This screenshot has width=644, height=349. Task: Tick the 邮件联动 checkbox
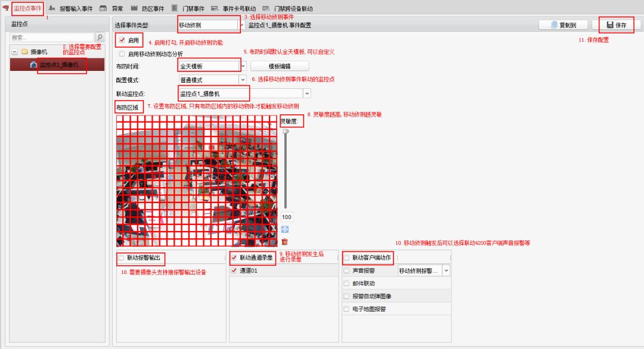click(x=346, y=283)
